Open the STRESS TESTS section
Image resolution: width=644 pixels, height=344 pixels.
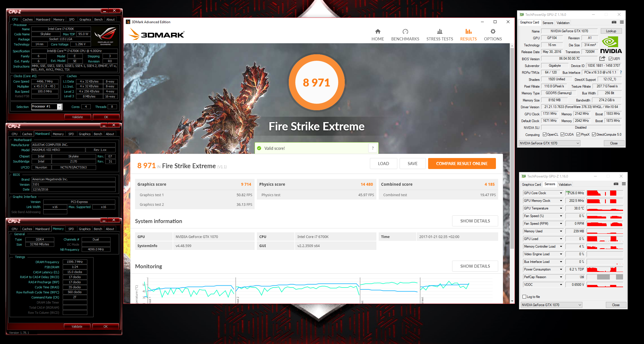tap(440, 35)
